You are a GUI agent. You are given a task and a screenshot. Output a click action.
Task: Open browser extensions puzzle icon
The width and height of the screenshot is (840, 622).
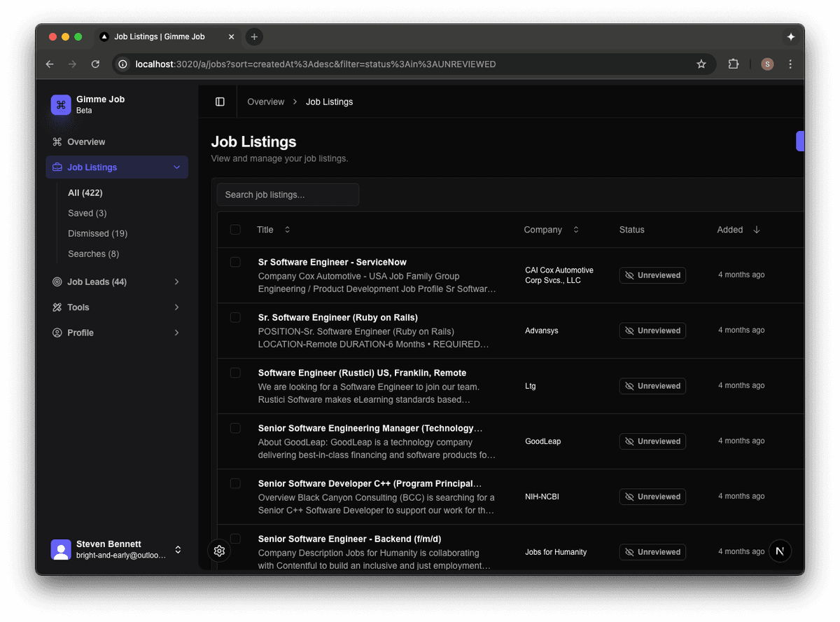(x=734, y=64)
